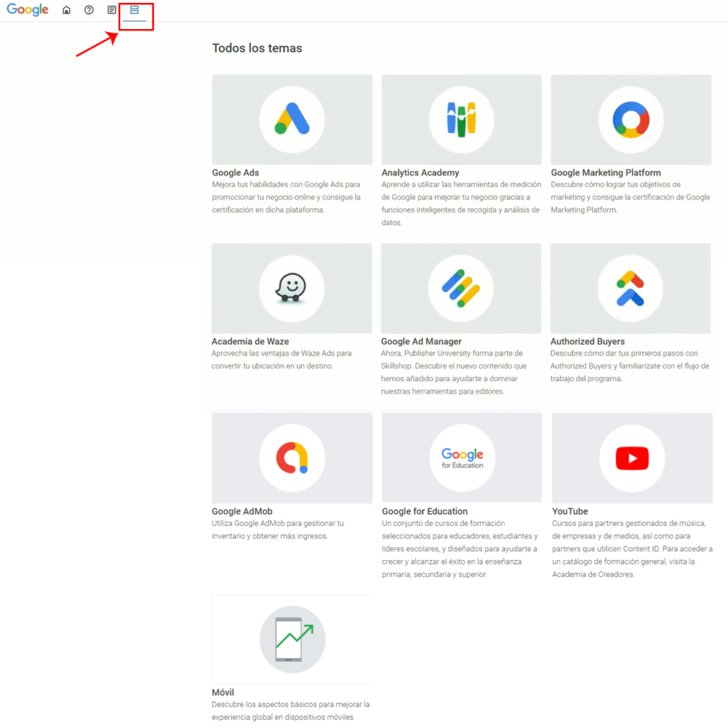
Task: Open the Analytics Academy title link
Action: (x=420, y=172)
